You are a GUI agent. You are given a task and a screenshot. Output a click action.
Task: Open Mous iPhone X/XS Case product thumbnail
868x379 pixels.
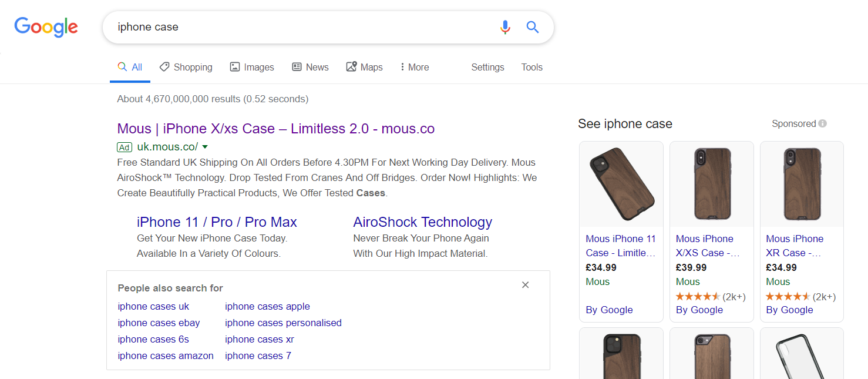coord(712,184)
